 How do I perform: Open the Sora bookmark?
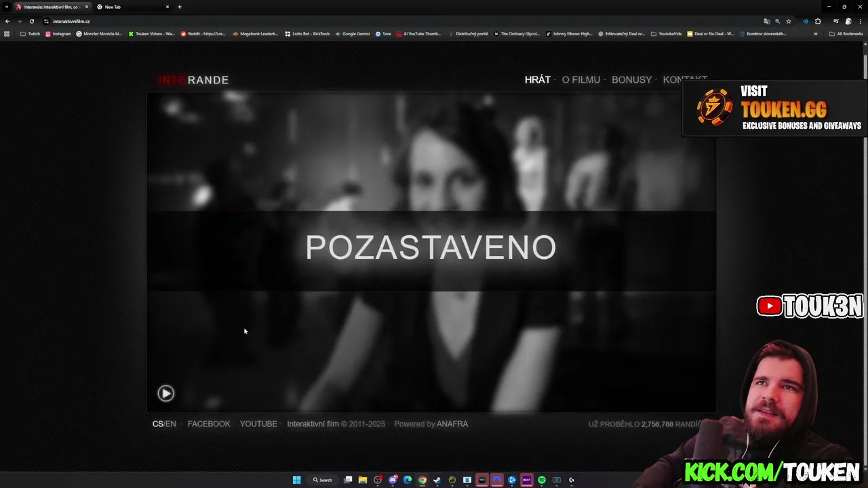[383, 34]
